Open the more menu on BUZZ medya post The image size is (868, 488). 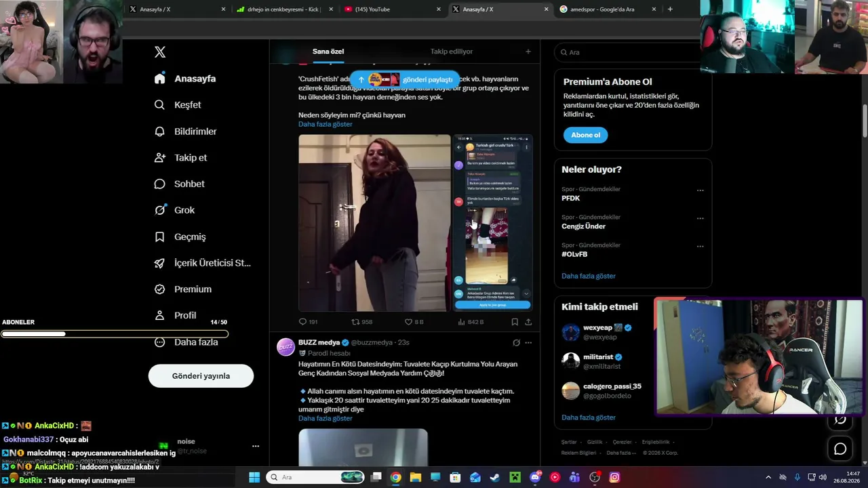click(528, 343)
